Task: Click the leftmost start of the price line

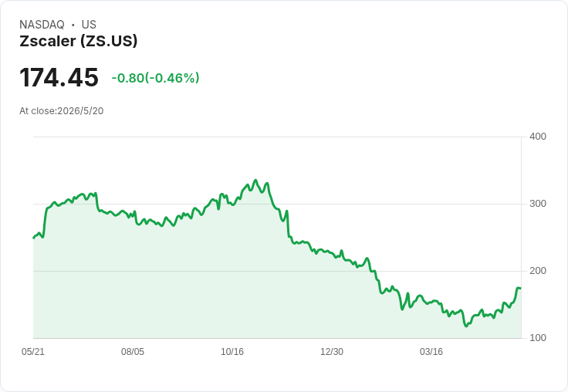Action: [x=34, y=238]
